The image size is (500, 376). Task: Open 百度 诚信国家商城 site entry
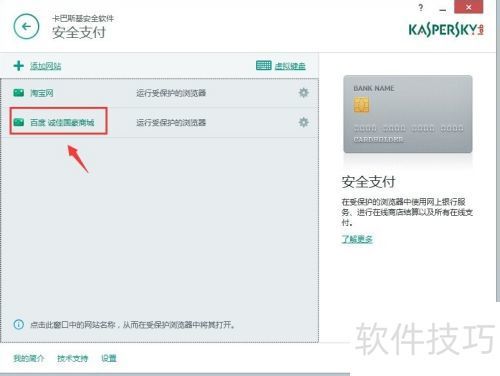tap(62, 122)
